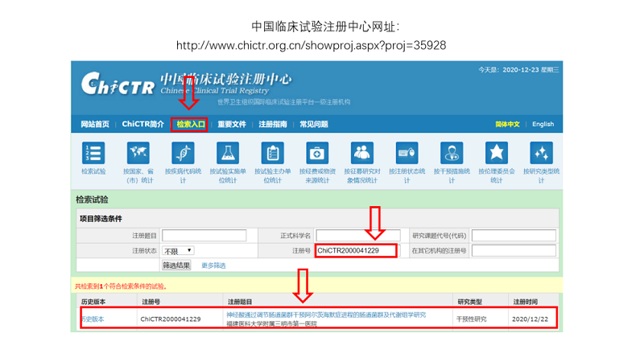Open the disease code statistics DNA icon
This screenshot has height=362, width=644.
[x=183, y=153]
